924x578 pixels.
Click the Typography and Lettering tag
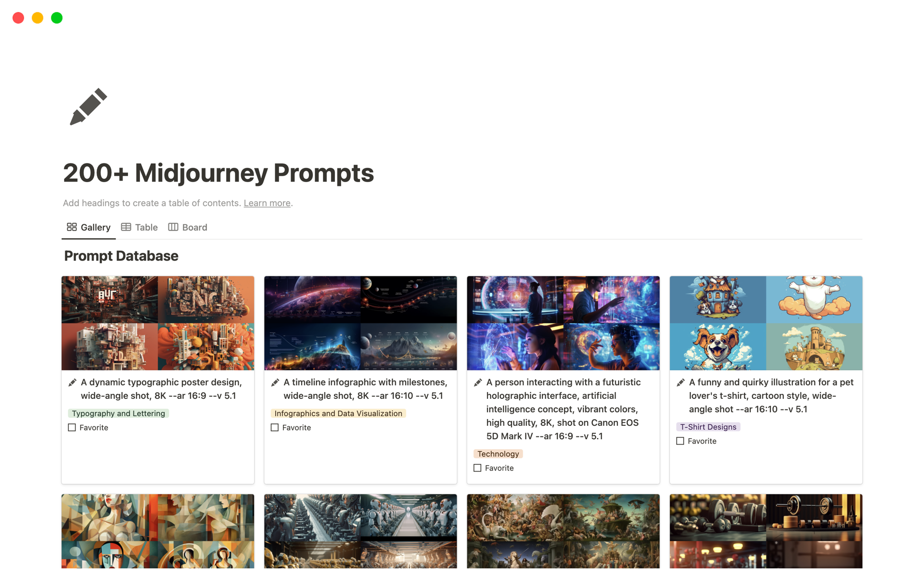pyautogui.click(x=118, y=413)
